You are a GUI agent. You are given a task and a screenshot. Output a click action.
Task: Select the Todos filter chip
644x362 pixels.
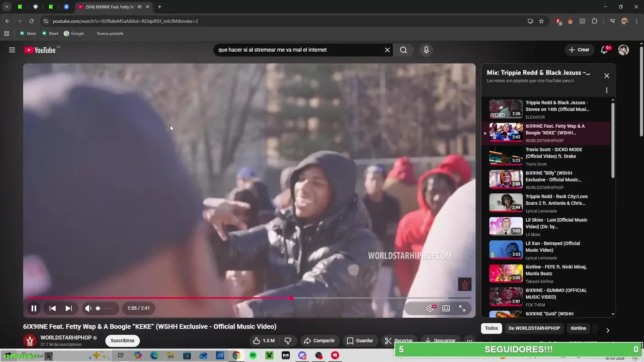coord(492,328)
